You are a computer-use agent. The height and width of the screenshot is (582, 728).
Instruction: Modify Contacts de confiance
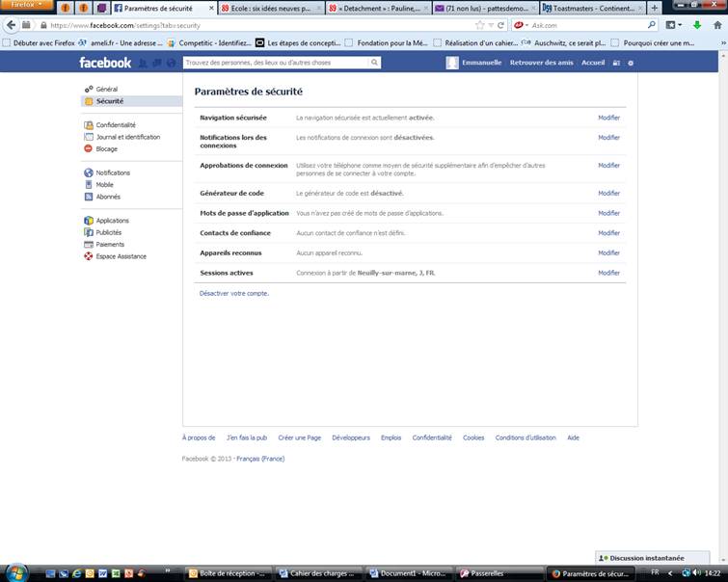(608, 233)
